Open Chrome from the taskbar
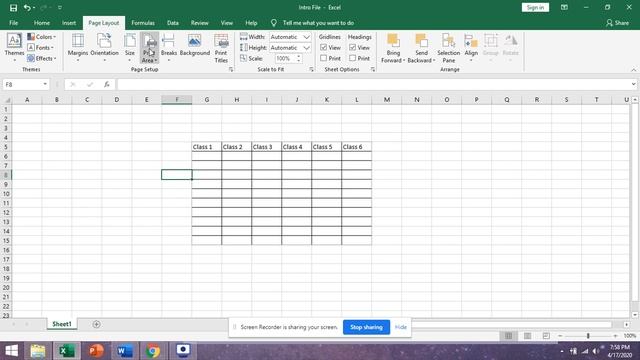Image resolution: width=640 pixels, height=360 pixels. 153,351
